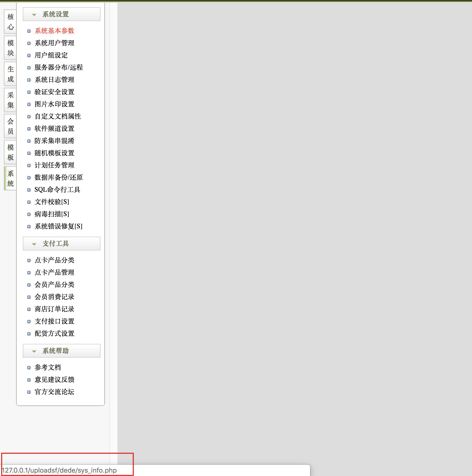472x476 pixels.
Task: Click bullet icon next to 病毒扫描[S]
Action: 29,214
